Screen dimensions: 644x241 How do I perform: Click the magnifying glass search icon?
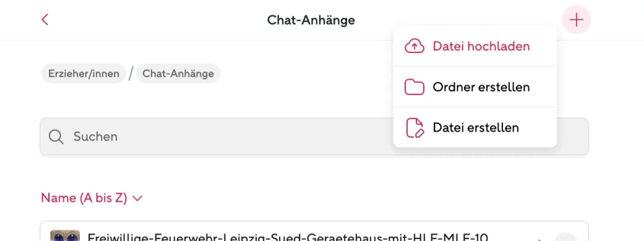(56, 137)
